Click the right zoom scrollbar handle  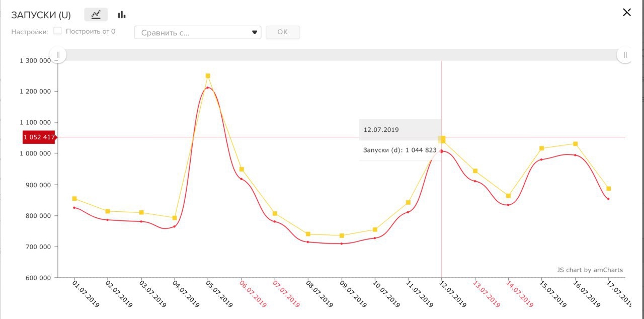point(625,54)
